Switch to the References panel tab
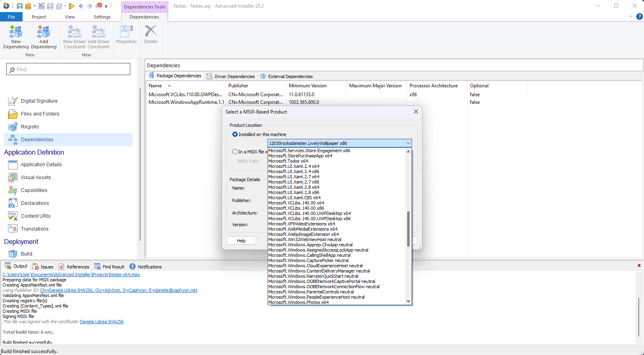The image size is (644, 355). pyautogui.click(x=74, y=266)
